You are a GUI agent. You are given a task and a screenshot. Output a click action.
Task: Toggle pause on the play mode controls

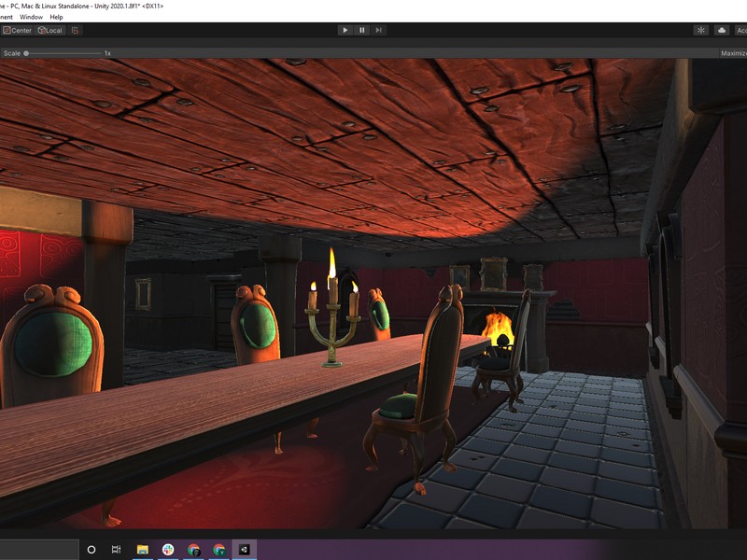[361, 29]
